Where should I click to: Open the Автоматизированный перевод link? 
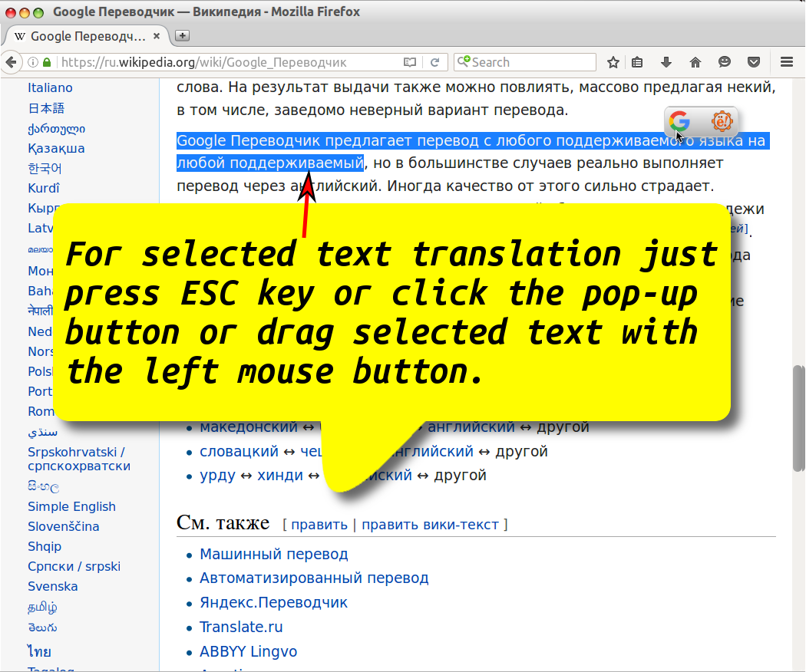click(x=314, y=578)
